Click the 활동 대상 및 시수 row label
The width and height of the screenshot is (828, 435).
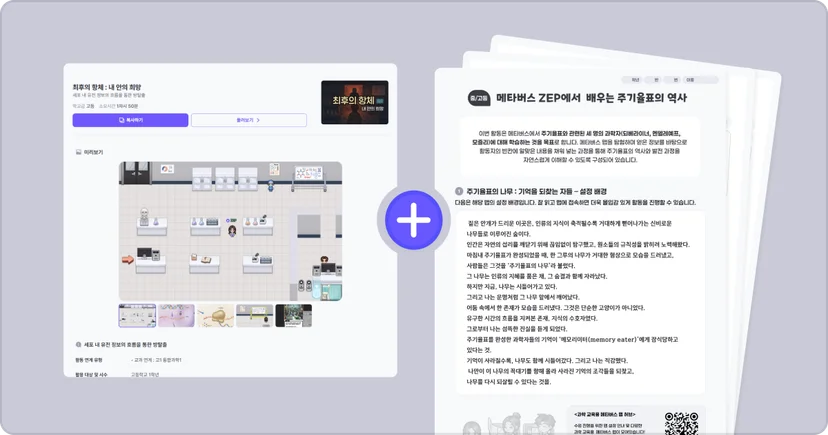point(91,374)
